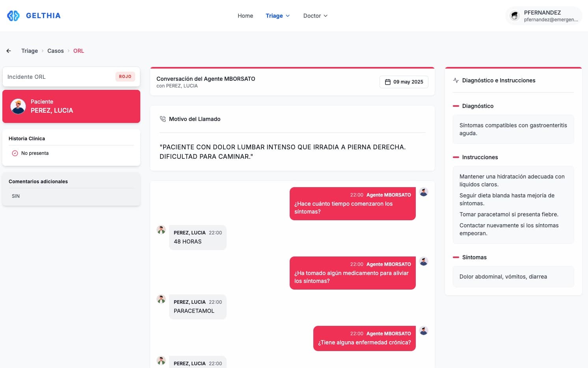
Task: Click the Gelthia logo icon
Action: [13, 16]
